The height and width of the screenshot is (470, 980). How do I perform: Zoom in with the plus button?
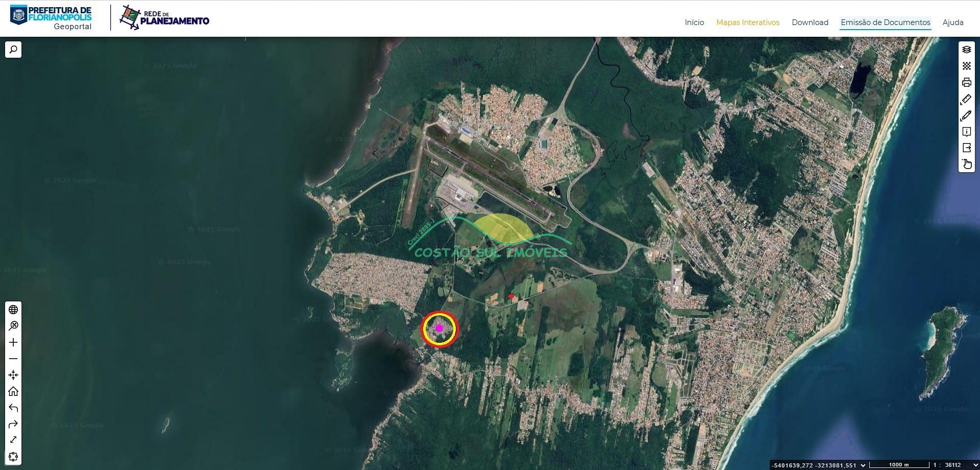[x=13, y=342]
